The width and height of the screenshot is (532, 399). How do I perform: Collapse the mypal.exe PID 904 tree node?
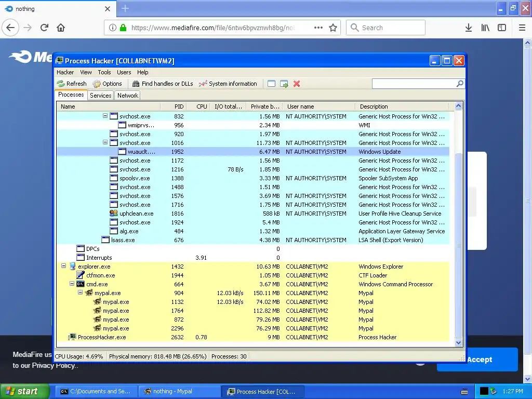pyautogui.click(x=80, y=292)
